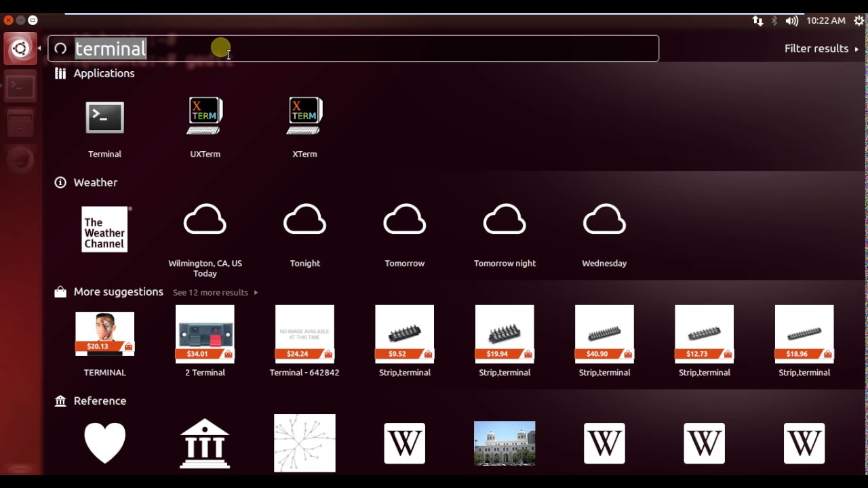The width and height of the screenshot is (868, 488).
Task: Open the system gear session menu
Action: (859, 20)
